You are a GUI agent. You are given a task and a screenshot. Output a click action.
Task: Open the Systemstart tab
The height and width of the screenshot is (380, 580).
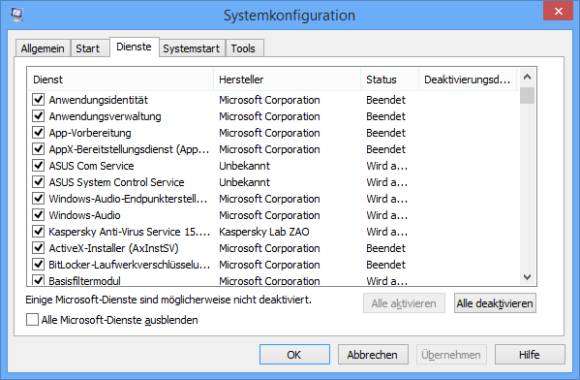[x=192, y=48]
